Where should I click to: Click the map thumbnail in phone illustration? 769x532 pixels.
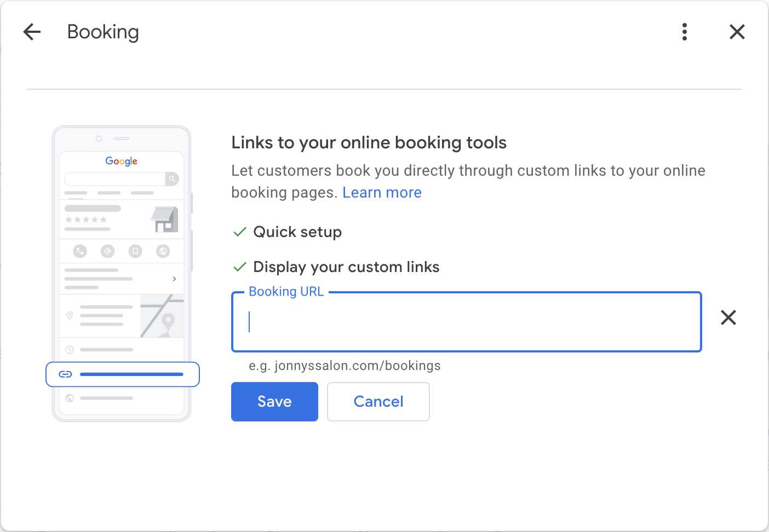pyautogui.click(x=162, y=316)
